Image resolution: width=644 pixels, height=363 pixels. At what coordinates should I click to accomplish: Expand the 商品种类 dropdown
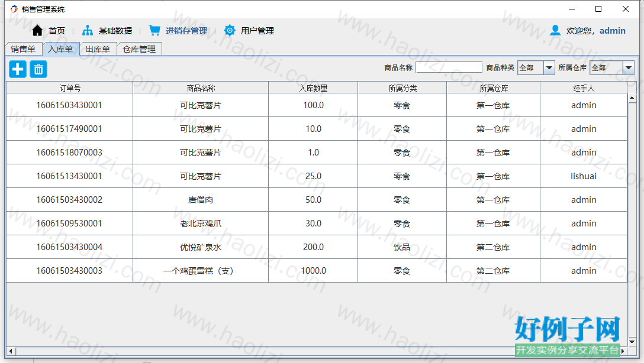pyautogui.click(x=549, y=67)
